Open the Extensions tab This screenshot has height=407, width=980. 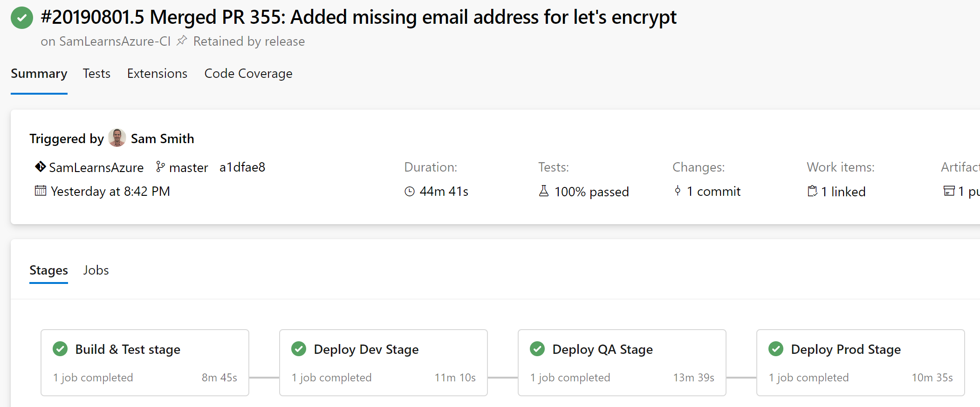tap(157, 74)
